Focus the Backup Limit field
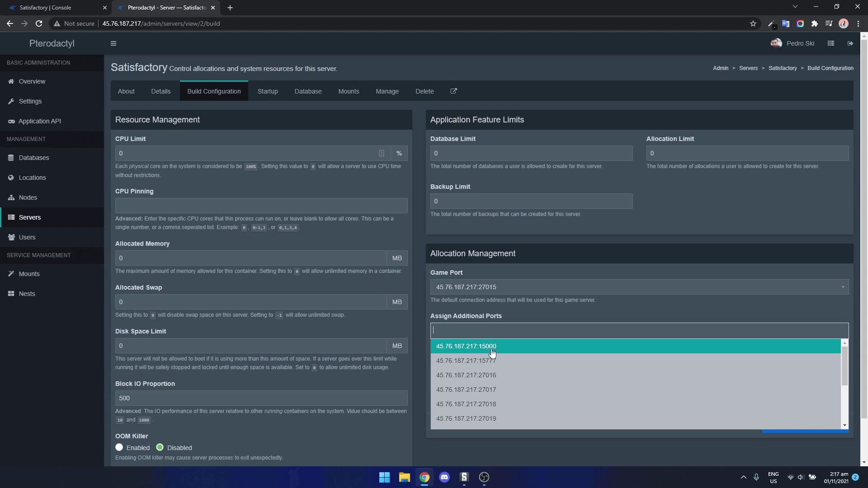This screenshot has height=488, width=868. [x=531, y=201]
